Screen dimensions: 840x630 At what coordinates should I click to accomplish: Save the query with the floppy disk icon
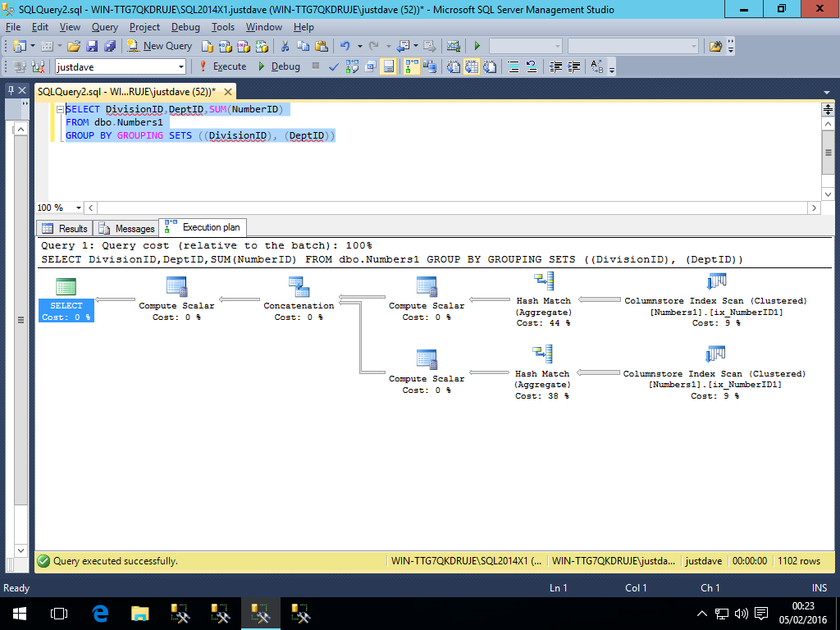tap(92, 46)
